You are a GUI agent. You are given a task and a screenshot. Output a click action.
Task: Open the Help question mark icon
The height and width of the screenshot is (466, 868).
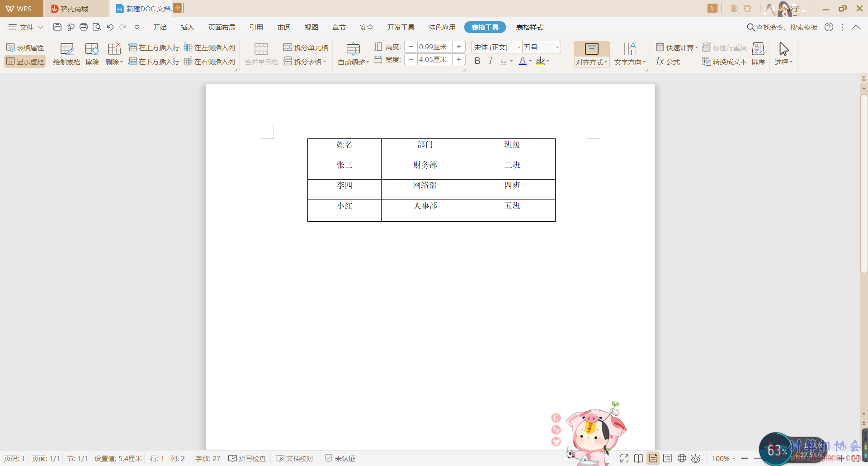(829, 27)
